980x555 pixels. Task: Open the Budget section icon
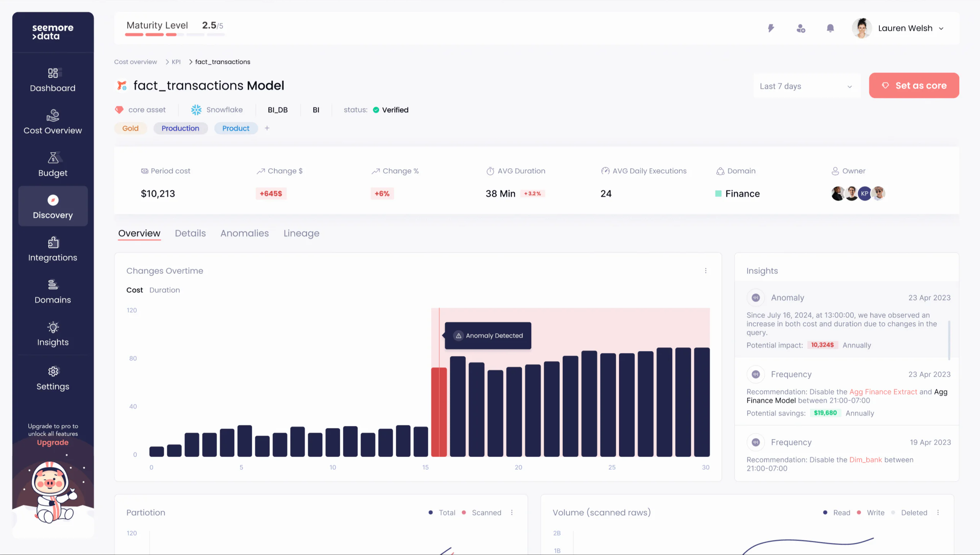tap(53, 158)
